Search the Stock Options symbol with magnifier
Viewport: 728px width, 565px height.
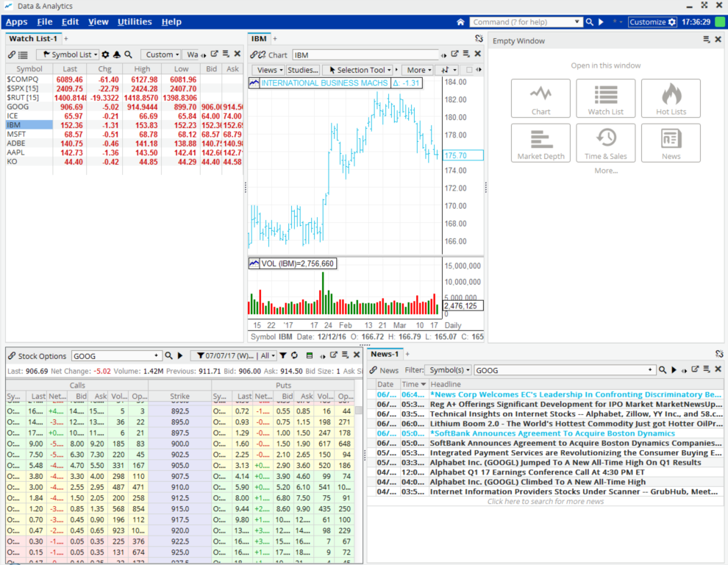tap(168, 356)
